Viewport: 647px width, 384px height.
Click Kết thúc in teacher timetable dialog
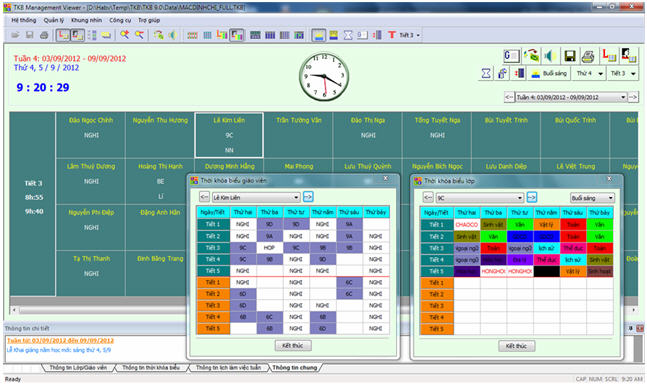pyautogui.click(x=293, y=346)
